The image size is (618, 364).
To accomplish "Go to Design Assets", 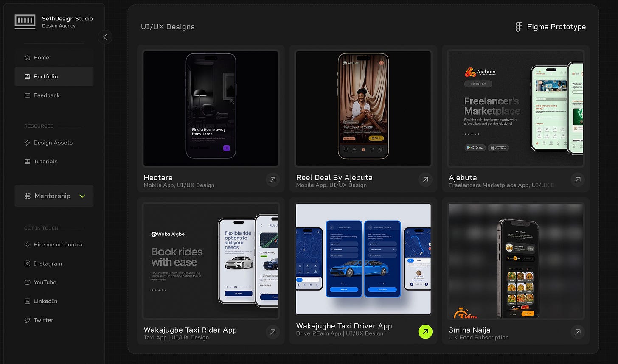I will click(x=54, y=143).
